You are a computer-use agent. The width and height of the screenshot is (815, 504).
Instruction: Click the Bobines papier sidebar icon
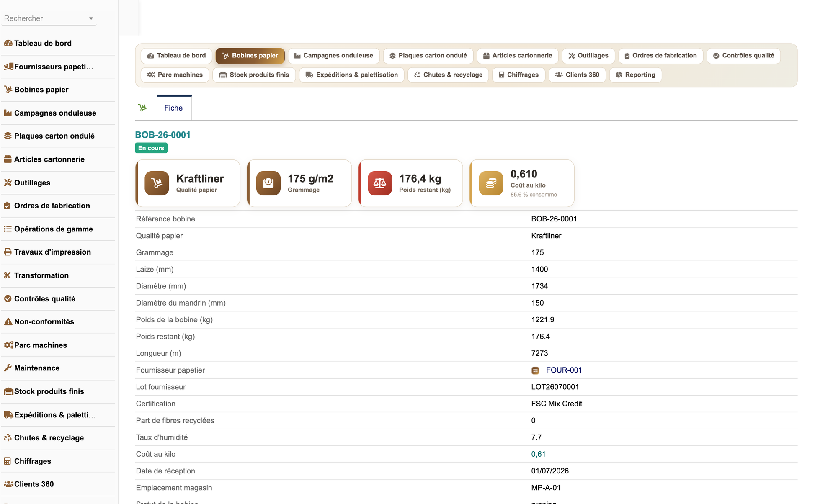click(8, 90)
